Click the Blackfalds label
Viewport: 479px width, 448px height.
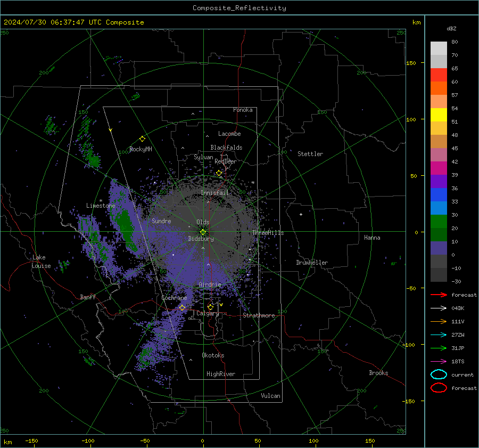(x=226, y=148)
